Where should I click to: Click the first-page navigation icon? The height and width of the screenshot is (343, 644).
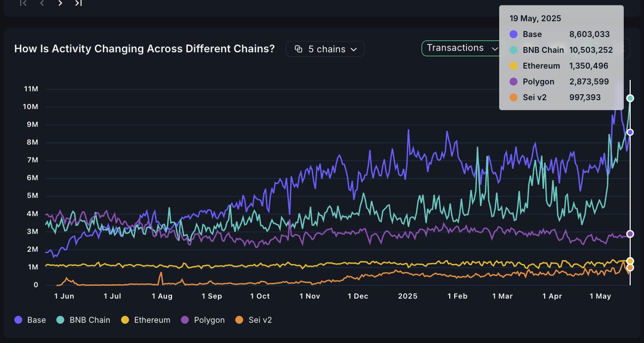(x=23, y=3)
